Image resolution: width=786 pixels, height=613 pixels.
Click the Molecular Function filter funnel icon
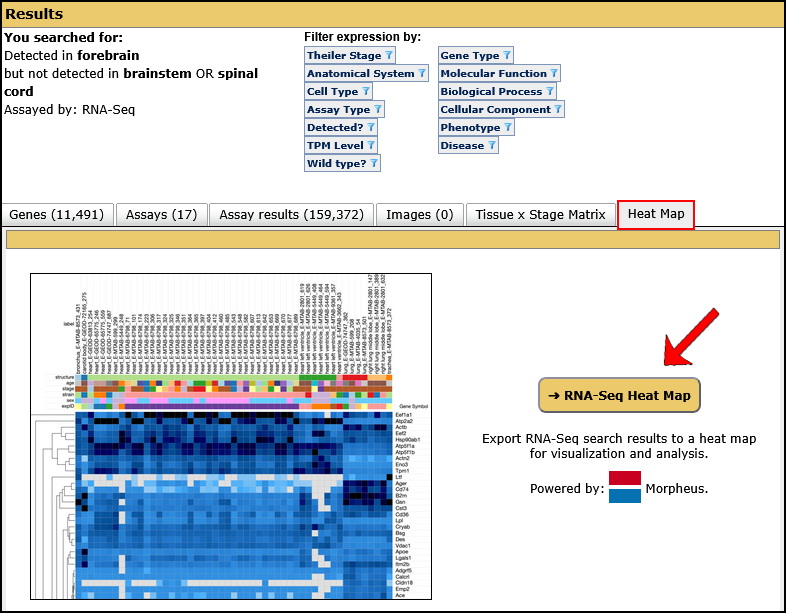pos(554,74)
